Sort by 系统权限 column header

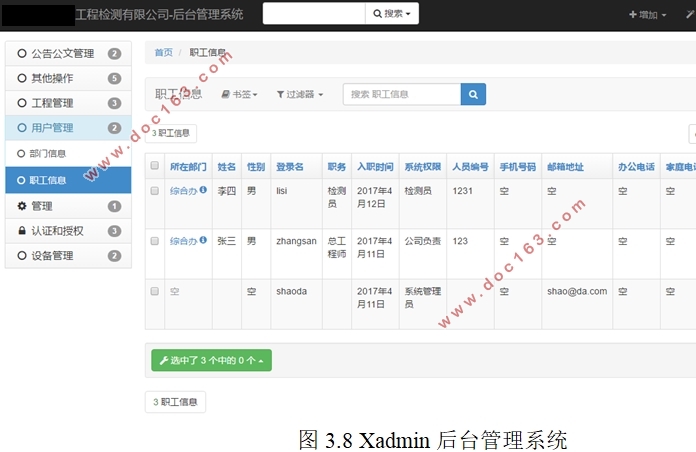(423, 167)
